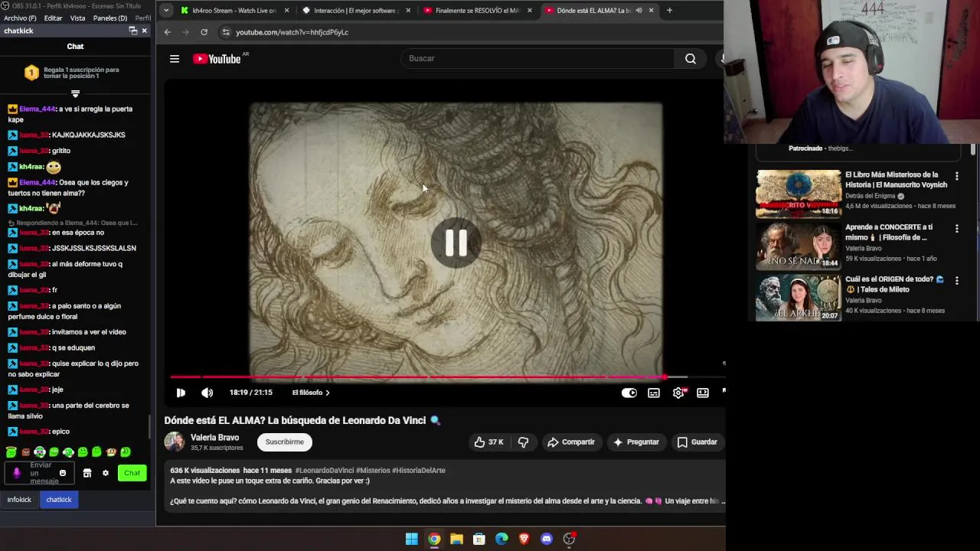Click the Enviar un mensaje chat field
The width and height of the screenshot is (980, 551).
(41, 473)
